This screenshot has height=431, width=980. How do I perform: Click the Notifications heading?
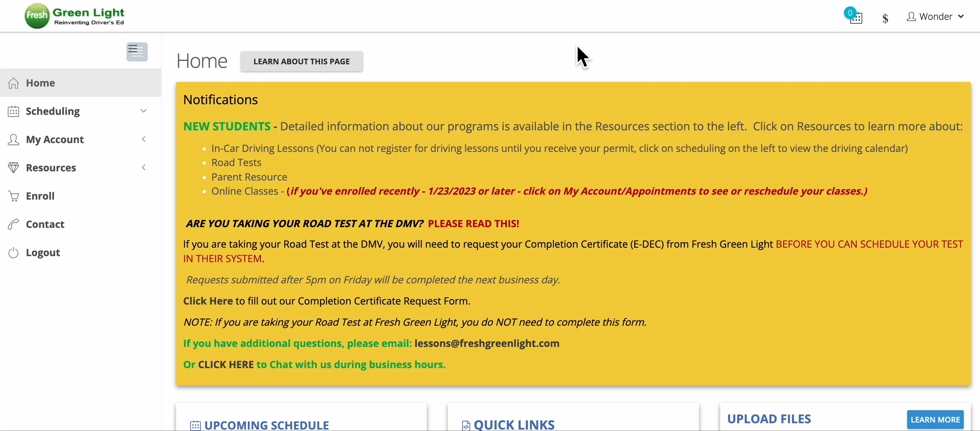click(221, 100)
